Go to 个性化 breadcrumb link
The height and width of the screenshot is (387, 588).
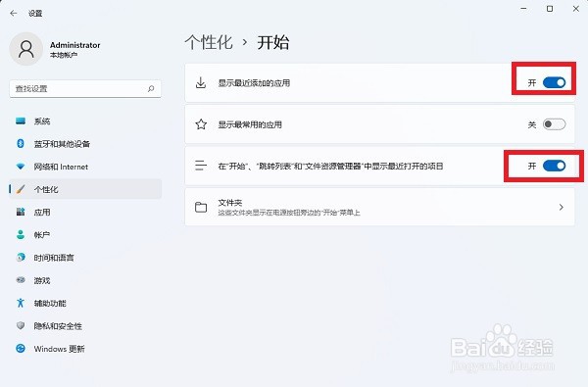tap(209, 42)
